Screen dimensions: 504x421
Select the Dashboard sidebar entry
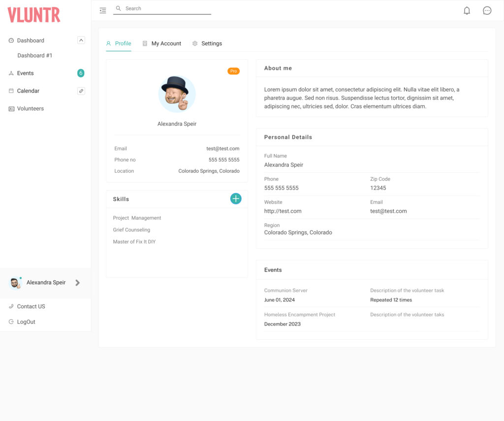pyautogui.click(x=31, y=40)
